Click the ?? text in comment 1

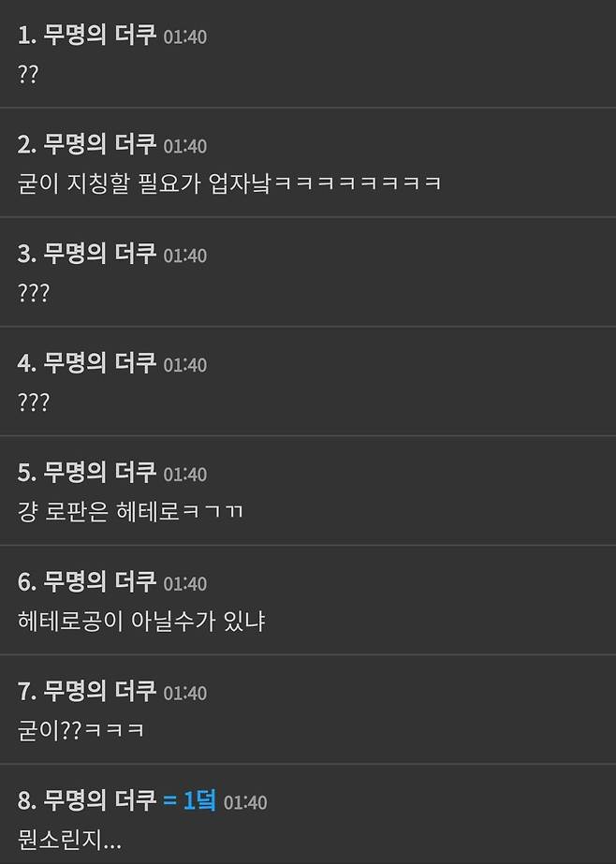(28, 74)
